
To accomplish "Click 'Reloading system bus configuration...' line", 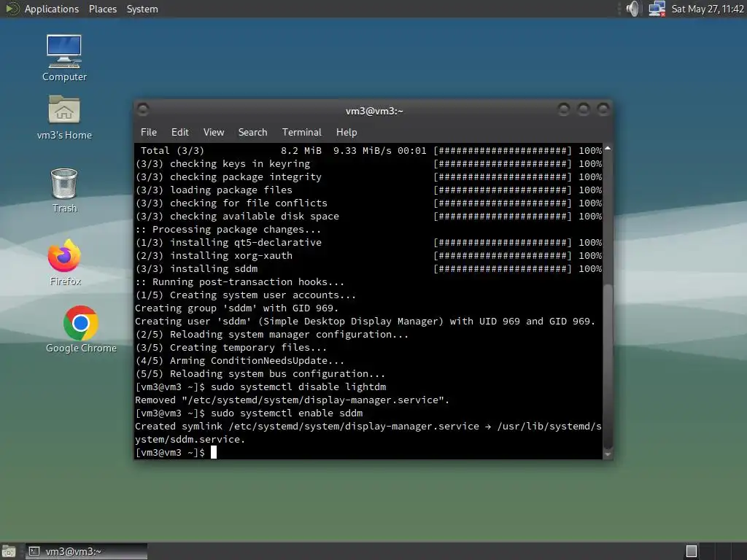I will point(260,374).
